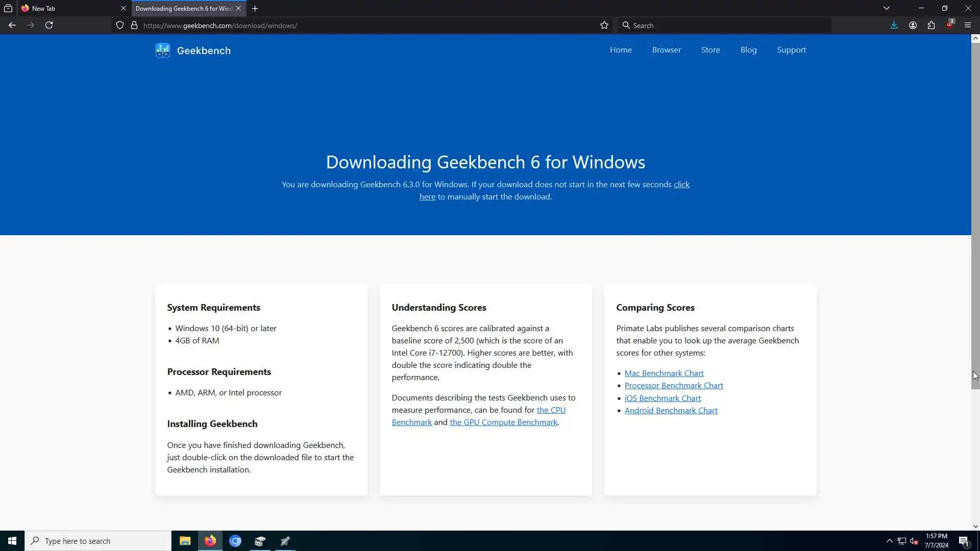
Task: Click the browser Search input field
Action: tap(725, 25)
